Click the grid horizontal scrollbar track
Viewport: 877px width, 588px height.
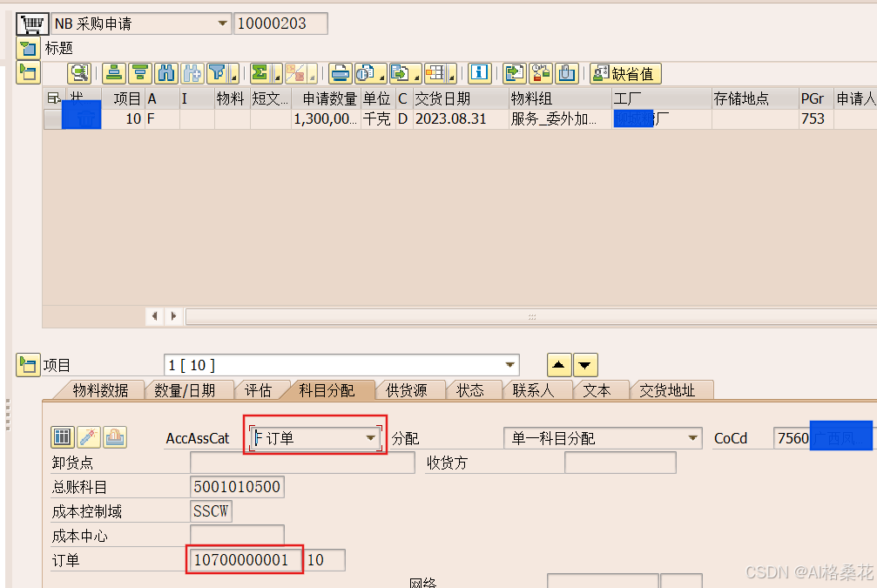point(530,317)
